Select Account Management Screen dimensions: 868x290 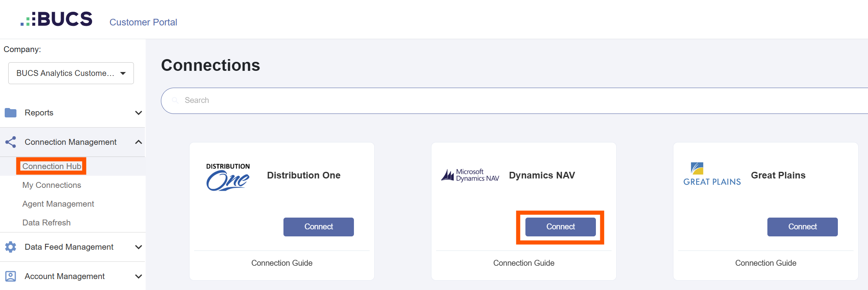click(x=65, y=276)
